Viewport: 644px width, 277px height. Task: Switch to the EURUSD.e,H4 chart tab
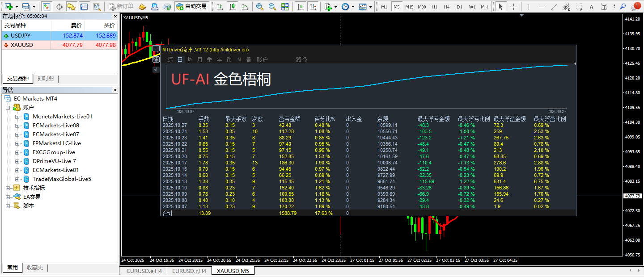tap(144, 271)
